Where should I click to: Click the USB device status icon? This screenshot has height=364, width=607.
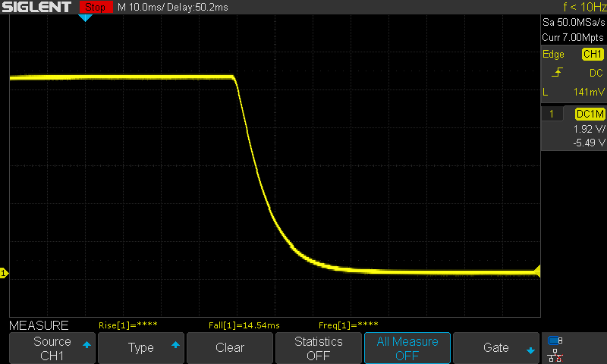(x=555, y=340)
